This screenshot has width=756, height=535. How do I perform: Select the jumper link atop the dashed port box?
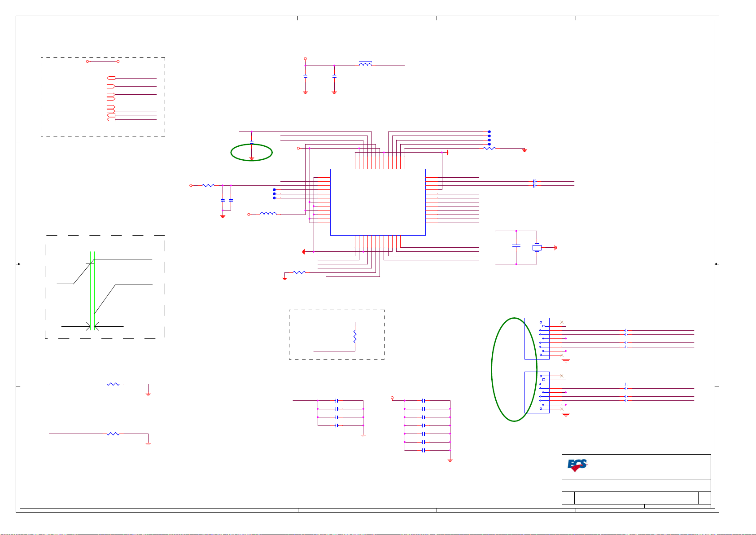point(103,61)
